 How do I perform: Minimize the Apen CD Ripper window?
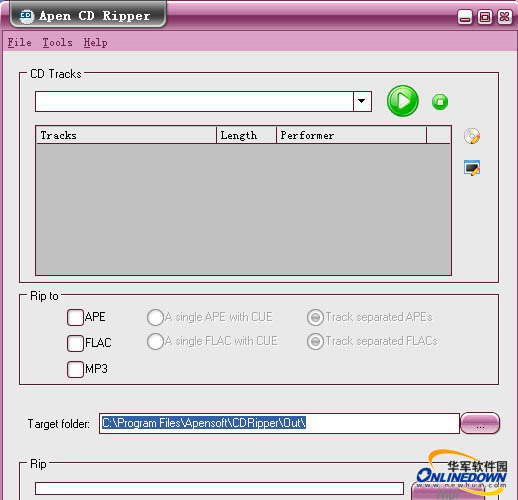pyautogui.click(x=465, y=17)
